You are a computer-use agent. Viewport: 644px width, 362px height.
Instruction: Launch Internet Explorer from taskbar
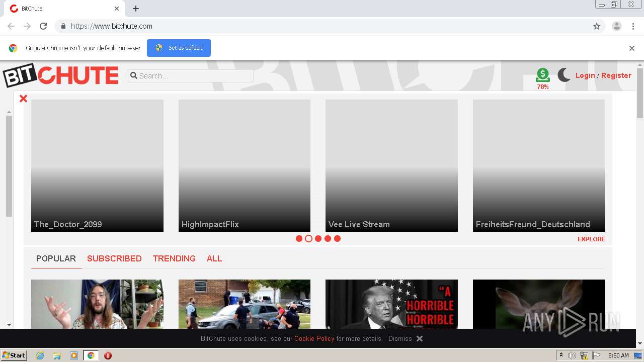click(x=40, y=355)
